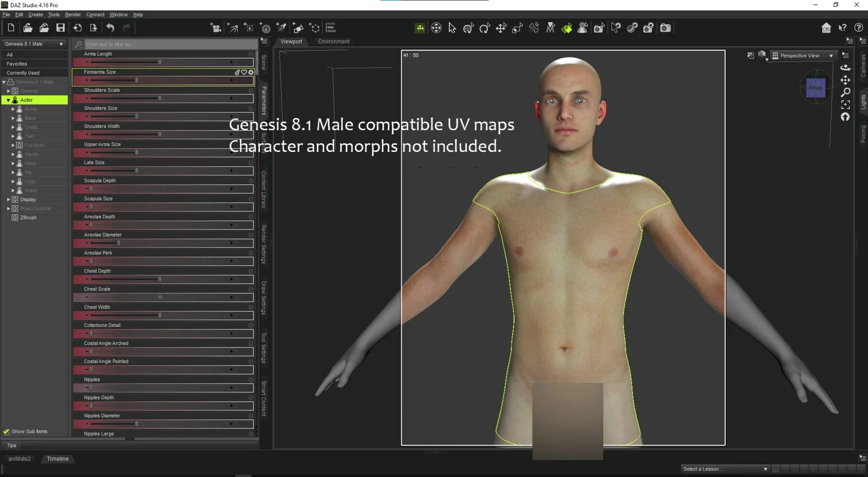Switch to the aniMate2 tab
The height and width of the screenshot is (477, 868).
click(19, 459)
